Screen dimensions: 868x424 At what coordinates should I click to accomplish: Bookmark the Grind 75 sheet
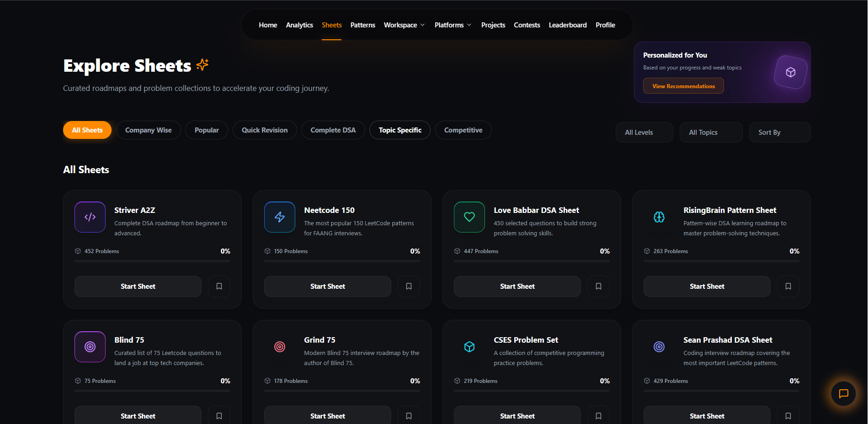[409, 415]
